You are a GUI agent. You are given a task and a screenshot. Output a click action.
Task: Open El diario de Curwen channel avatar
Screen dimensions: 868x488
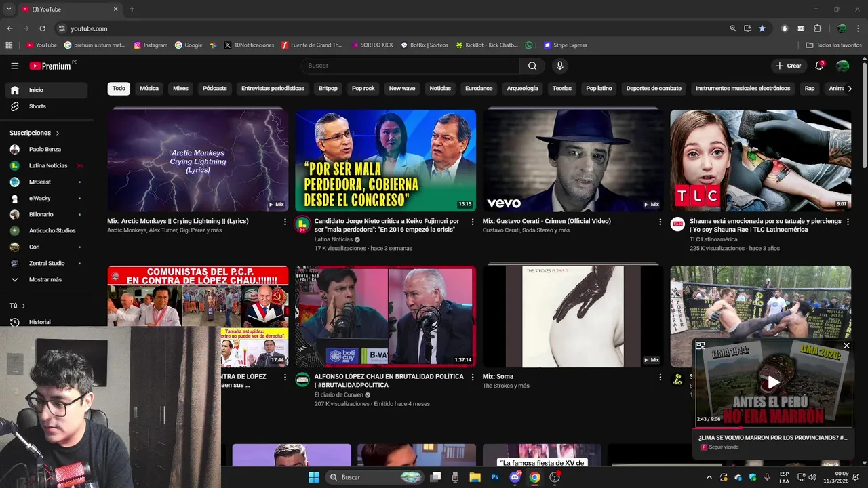[x=302, y=380]
